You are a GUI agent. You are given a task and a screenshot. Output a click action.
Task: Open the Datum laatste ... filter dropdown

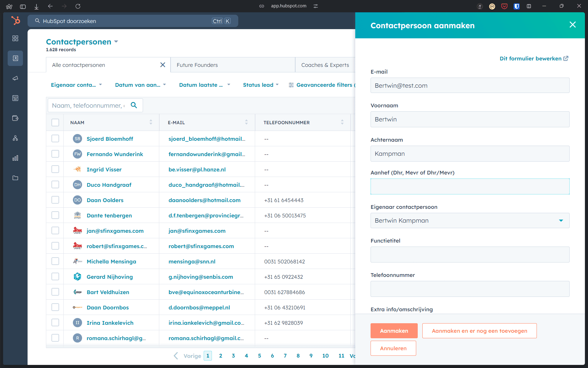point(205,85)
